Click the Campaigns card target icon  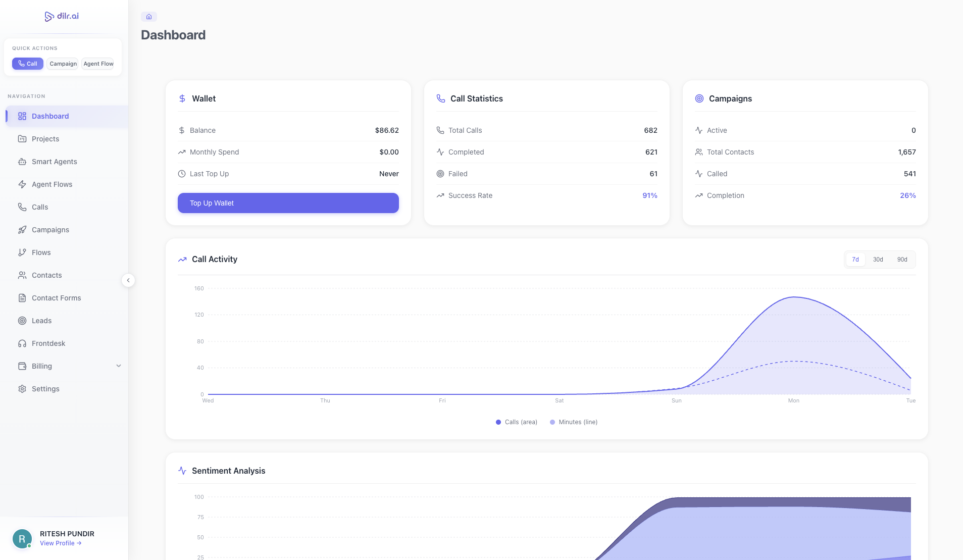click(x=699, y=98)
